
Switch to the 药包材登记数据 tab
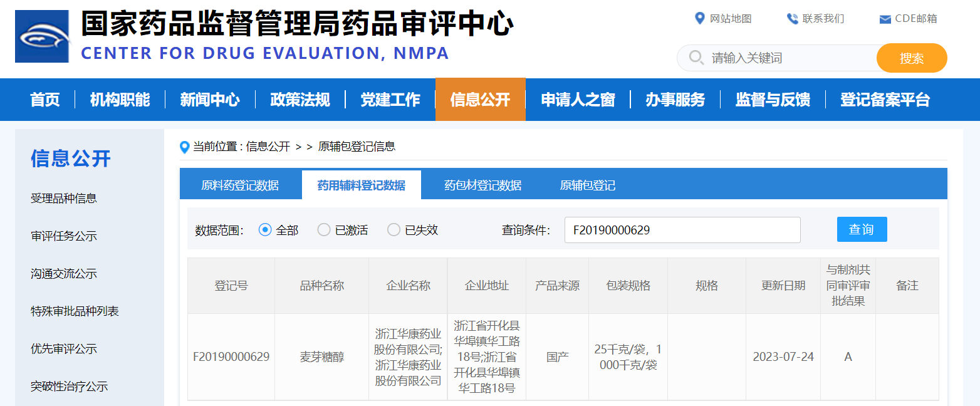pyautogui.click(x=482, y=185)
